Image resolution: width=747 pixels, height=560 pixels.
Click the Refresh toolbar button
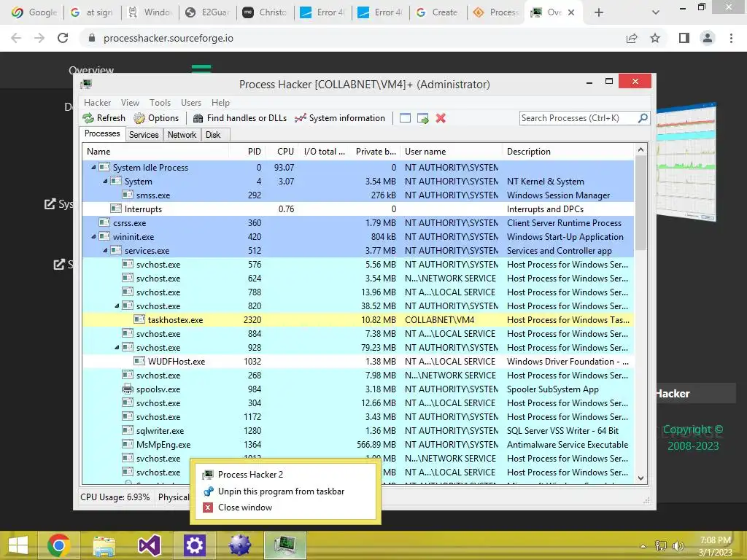point(104,118)
